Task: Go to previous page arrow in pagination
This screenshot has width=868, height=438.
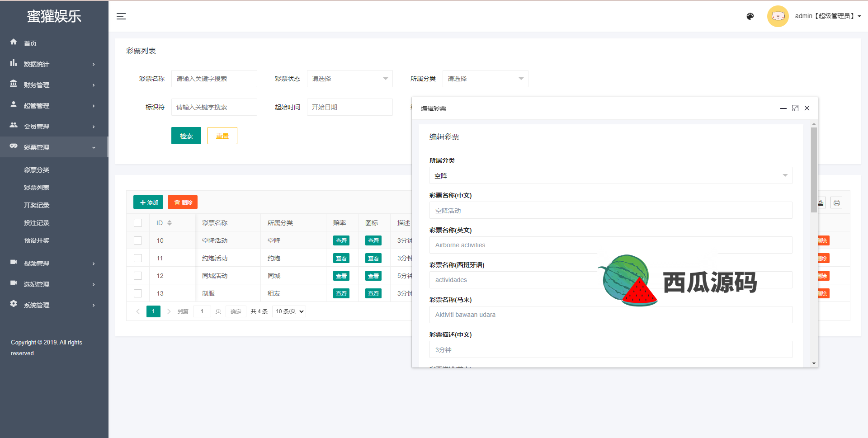Action: 138,311
